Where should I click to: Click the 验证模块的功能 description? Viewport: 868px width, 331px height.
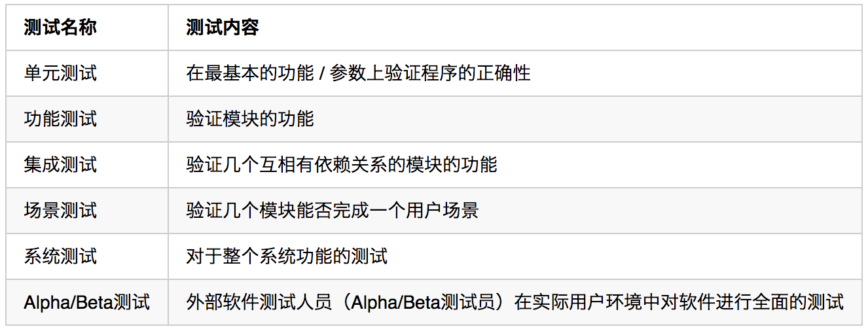tap(250, 119)
